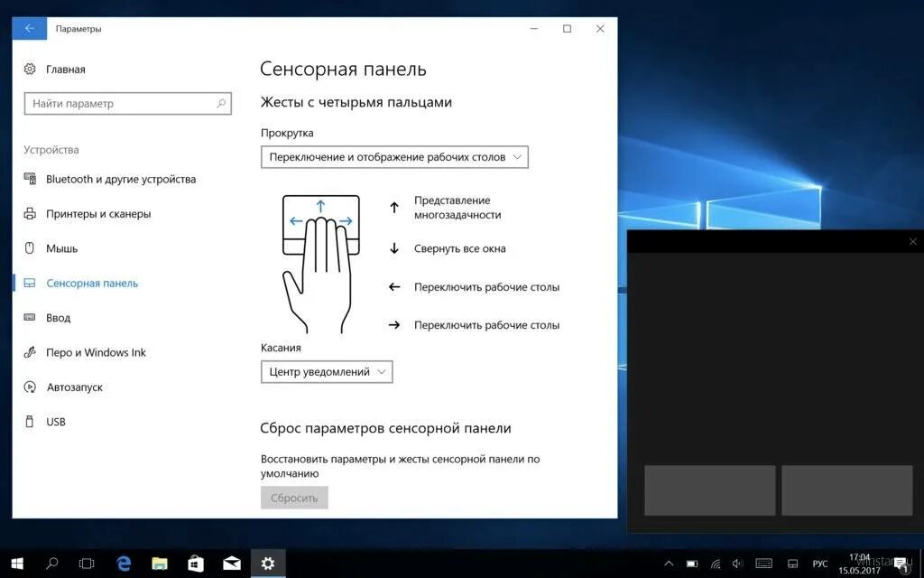Screen dimensions: 924x578
Task: Open the Касания action dropdown
Action: tap(326, 371)
